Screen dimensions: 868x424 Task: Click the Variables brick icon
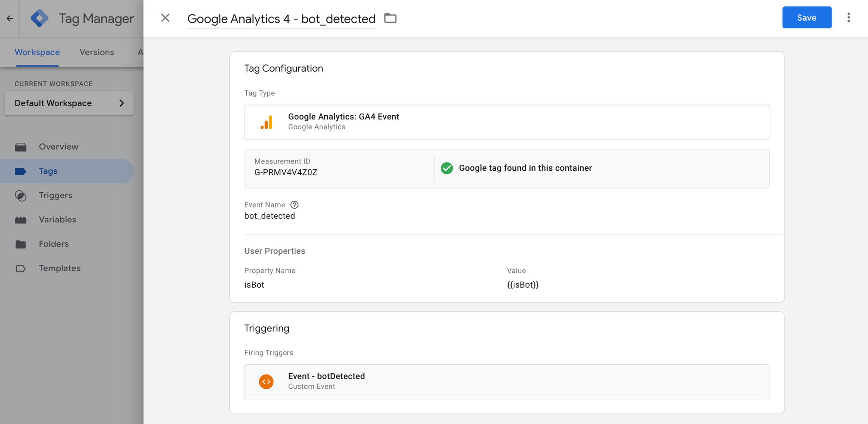pos(21,220)
